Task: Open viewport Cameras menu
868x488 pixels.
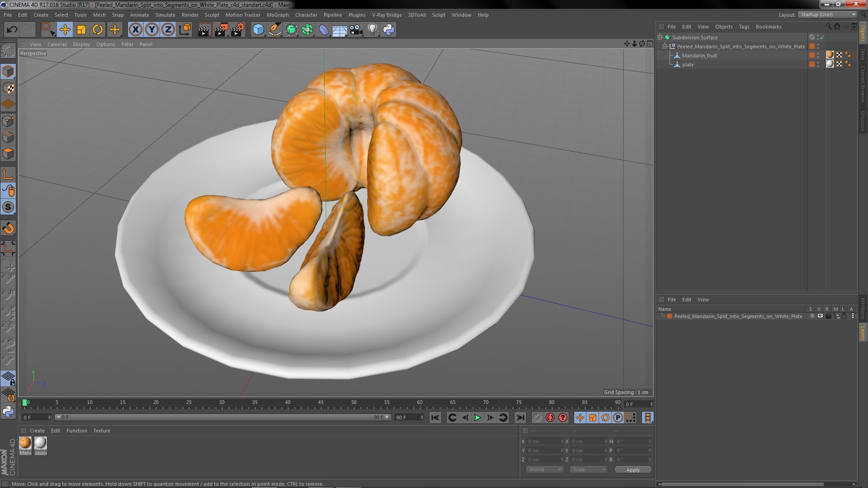Action: tap(57, 44)
